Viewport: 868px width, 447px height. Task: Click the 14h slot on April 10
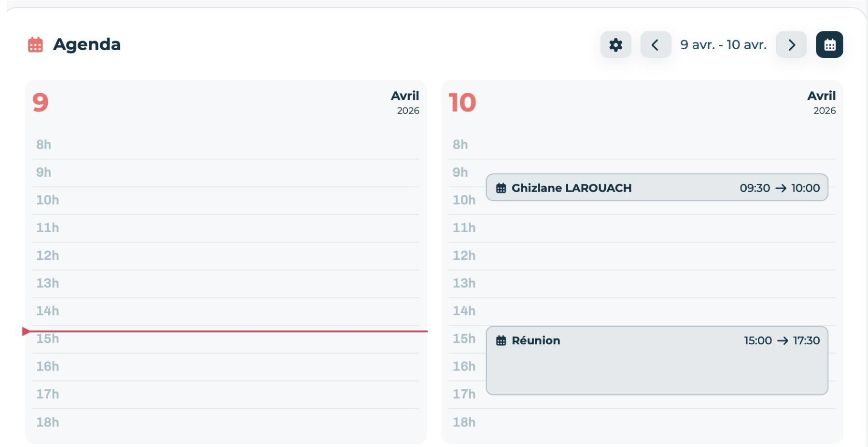(642, 311)
